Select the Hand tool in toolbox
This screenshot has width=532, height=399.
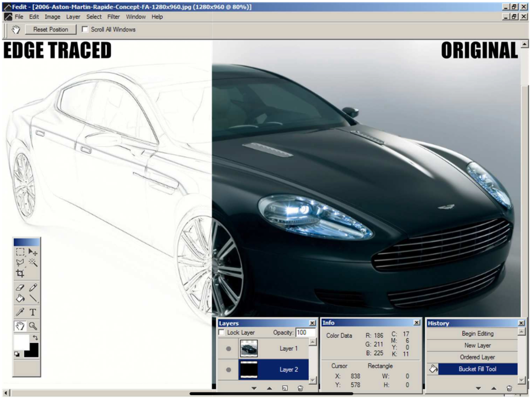coord(20,326)
